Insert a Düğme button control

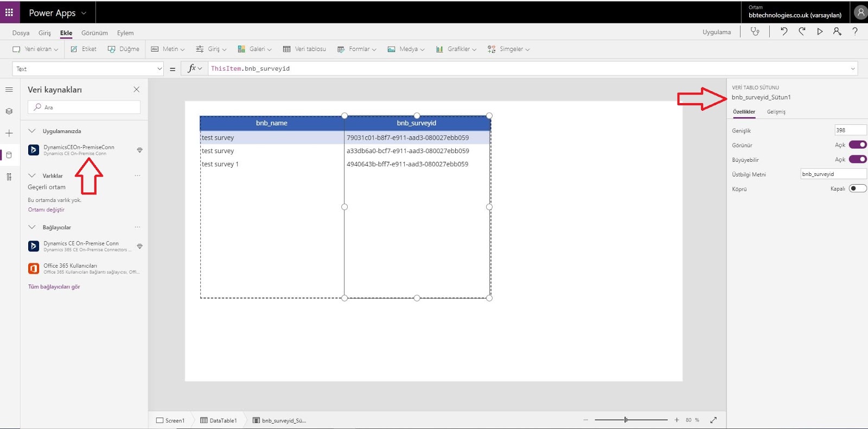point(124,49)
